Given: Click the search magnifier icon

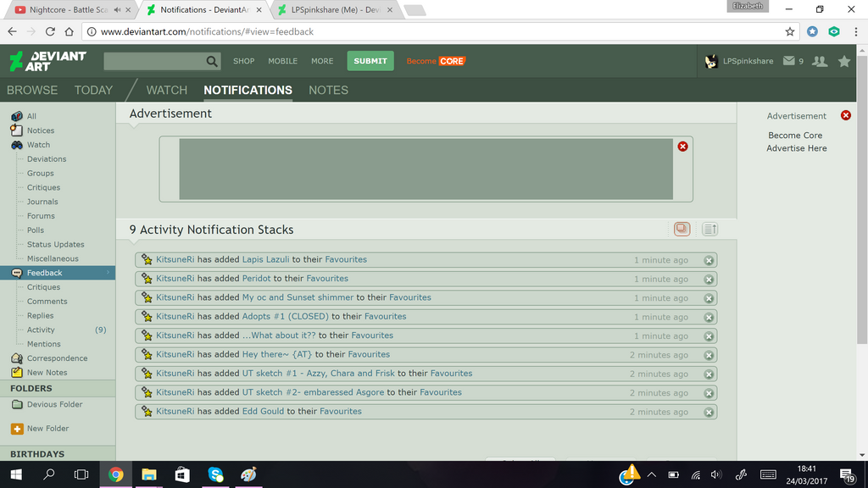Looking at the screenshot, I should [x=211, y=61].
